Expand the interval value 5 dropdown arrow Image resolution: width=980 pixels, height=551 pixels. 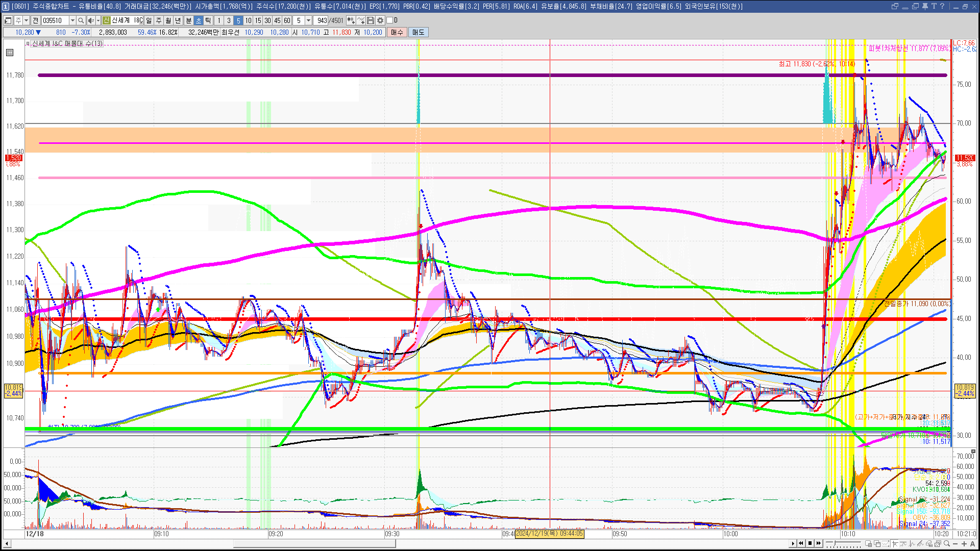(308, 20)
